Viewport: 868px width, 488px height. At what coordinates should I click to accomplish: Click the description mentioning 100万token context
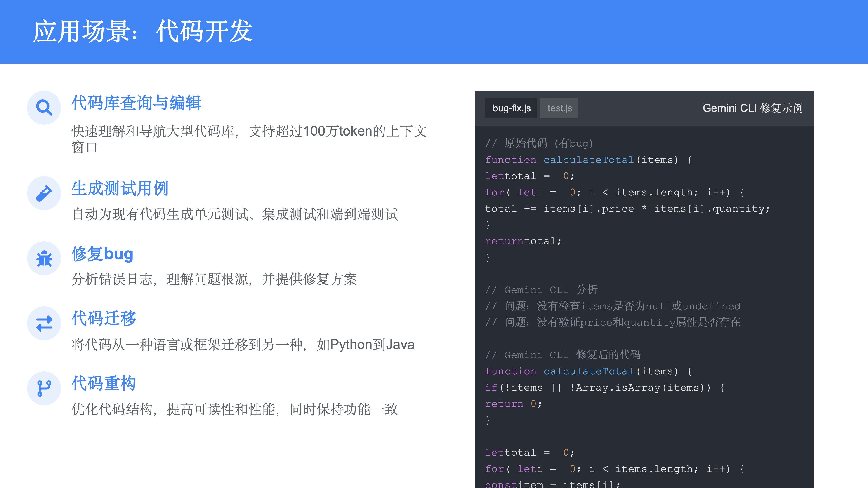tap(249, 139)
